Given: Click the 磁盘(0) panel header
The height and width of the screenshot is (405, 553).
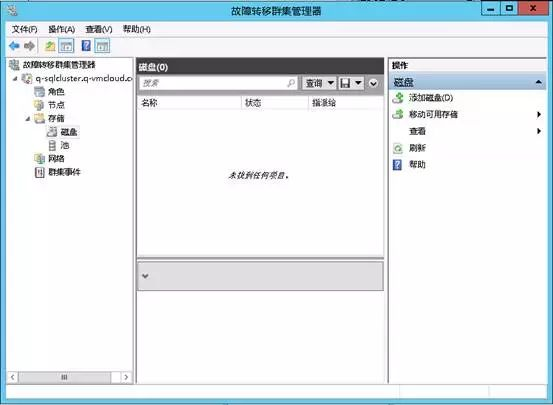Looking at the screenshot, I should [x=260, y=67].
